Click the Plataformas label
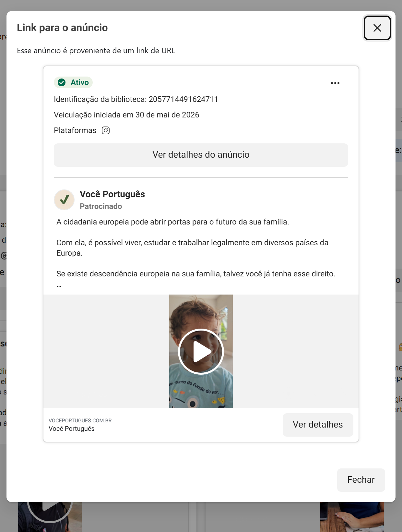 [x=75, y=130]
